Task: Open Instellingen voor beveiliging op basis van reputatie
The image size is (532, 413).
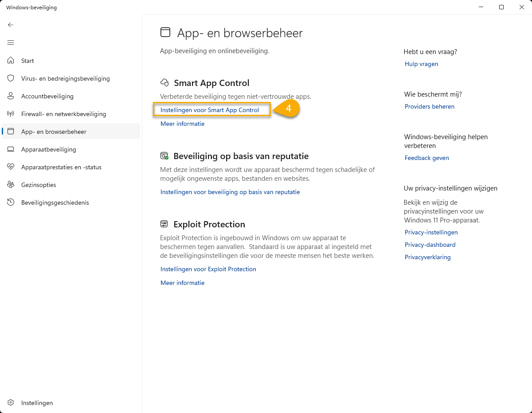Action: click(x=230, y=192)
